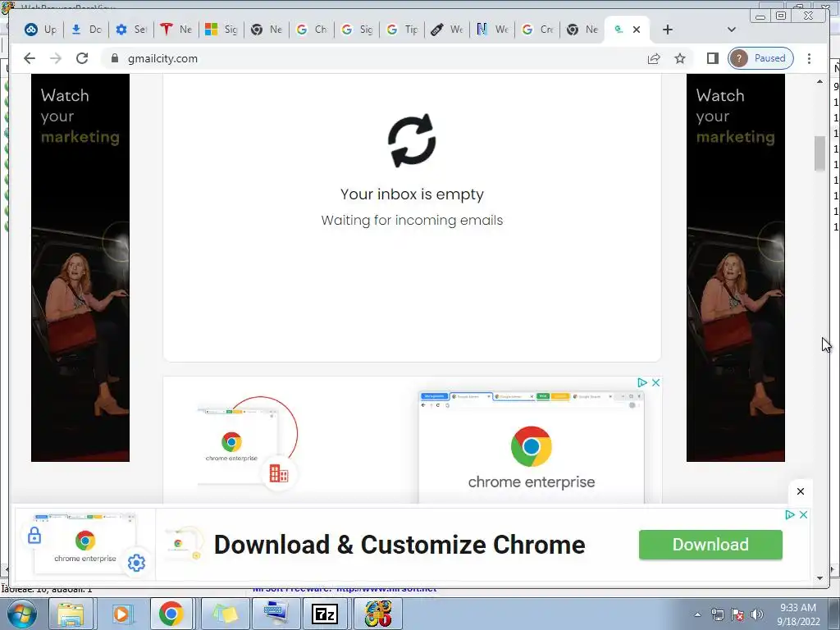
Task: Click AdChoices icon on middle ad
Action: [x=641, y=382]
